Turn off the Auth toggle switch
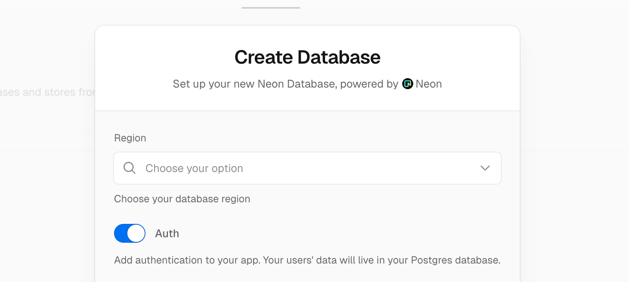 coord(130,233)
